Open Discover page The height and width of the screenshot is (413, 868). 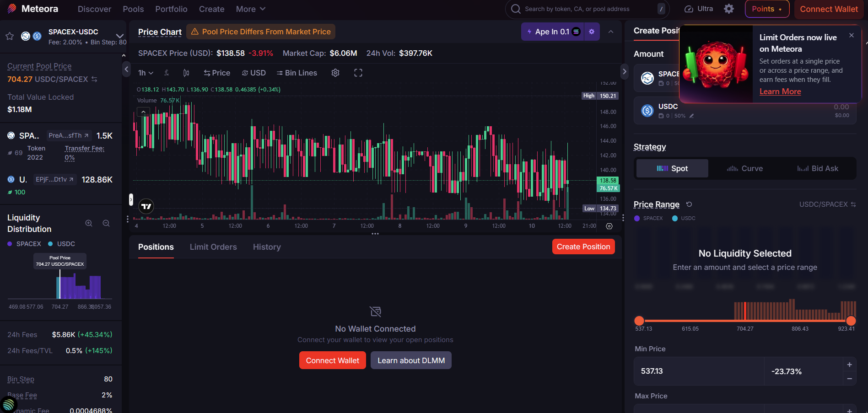click(x=94, y=9)
